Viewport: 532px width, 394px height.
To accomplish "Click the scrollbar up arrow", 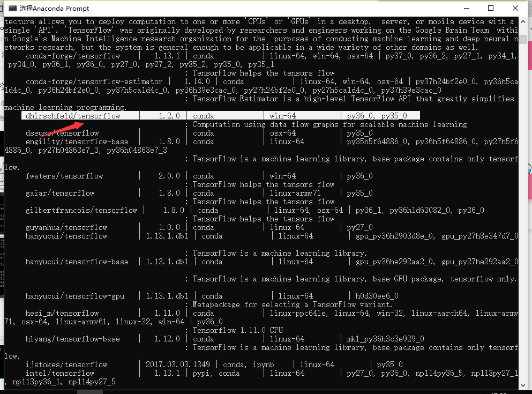I will tap(523, 21).
